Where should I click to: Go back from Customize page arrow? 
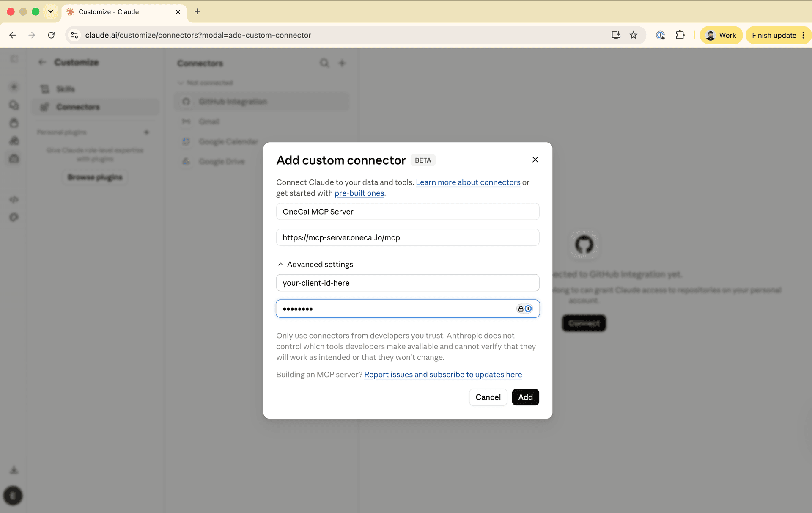pyautogui.click(x=42, y=62)
